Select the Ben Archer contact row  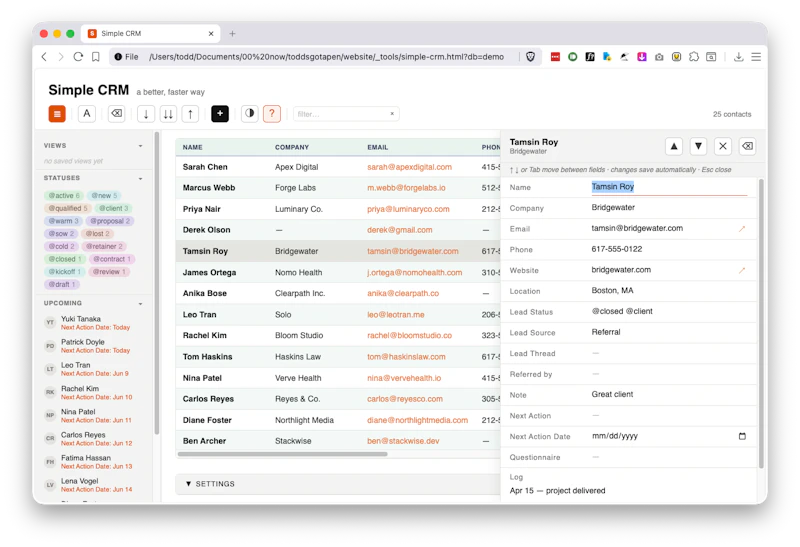coord(338,441)
